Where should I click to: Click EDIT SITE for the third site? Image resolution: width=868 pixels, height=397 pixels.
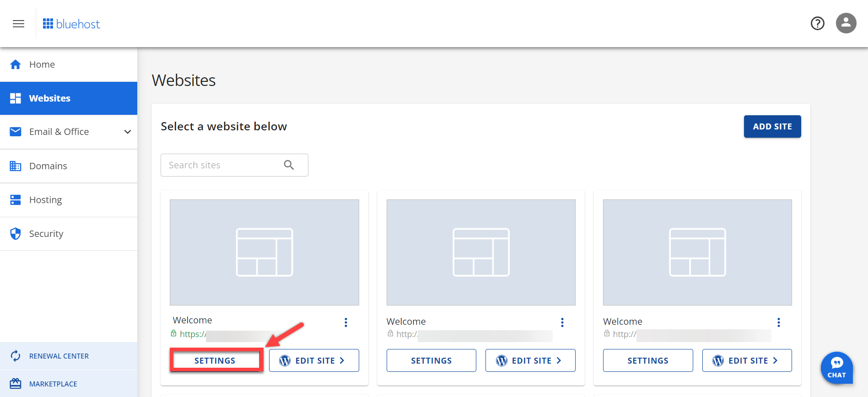(747, 360)
